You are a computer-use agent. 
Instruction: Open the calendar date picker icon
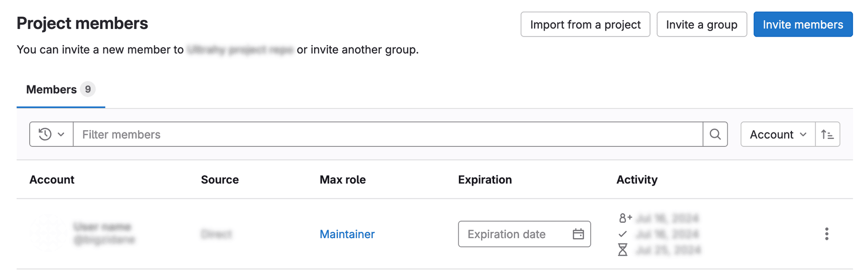coord(578,234)
